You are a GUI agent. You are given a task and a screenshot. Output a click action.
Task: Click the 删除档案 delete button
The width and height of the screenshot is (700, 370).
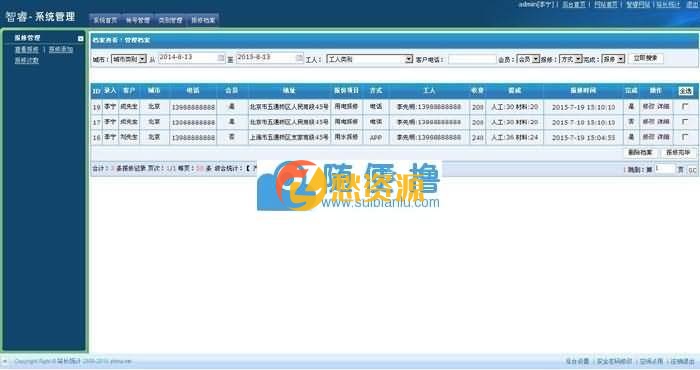click(640, 153)
